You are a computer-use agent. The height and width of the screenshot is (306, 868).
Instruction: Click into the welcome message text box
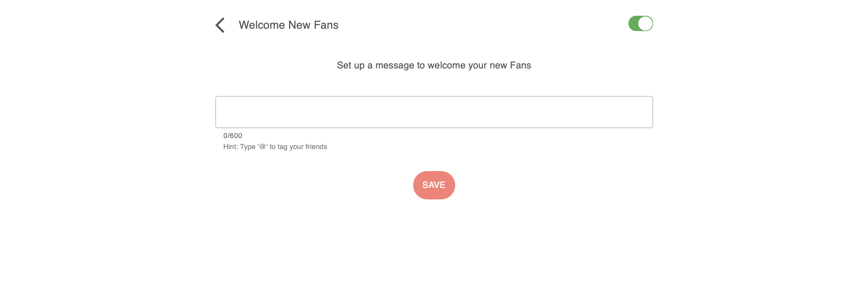(x=434, y=112)
